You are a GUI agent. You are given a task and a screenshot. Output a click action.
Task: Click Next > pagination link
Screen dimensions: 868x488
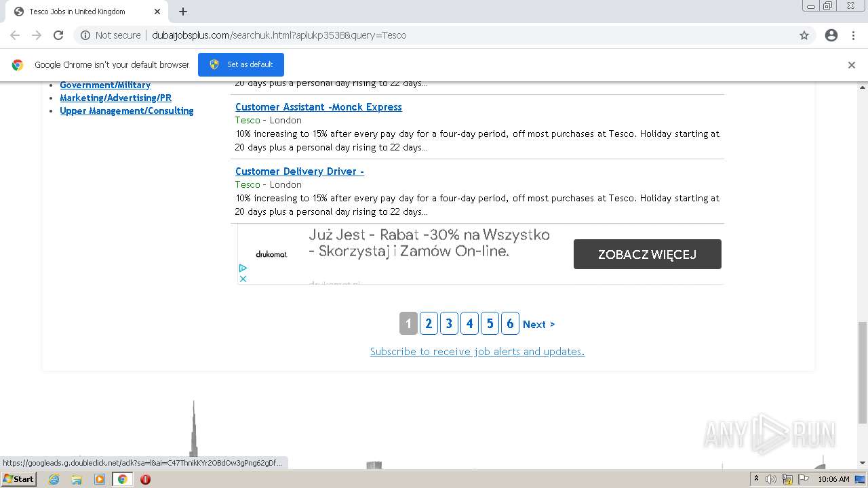click(x=539, y=325)
